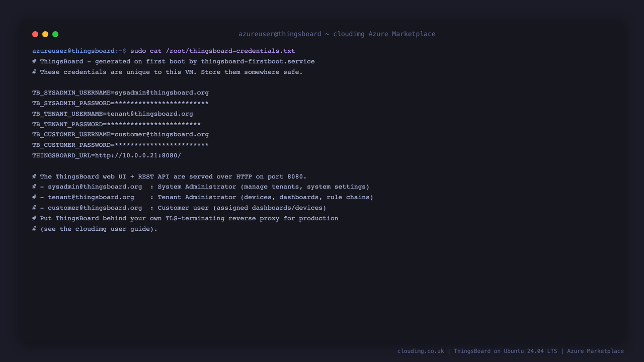The height and width of the screenshot is (362, 644).
Task: Click the '(see the cloudimg user guide)' line
Action: (x=95, y=229)
